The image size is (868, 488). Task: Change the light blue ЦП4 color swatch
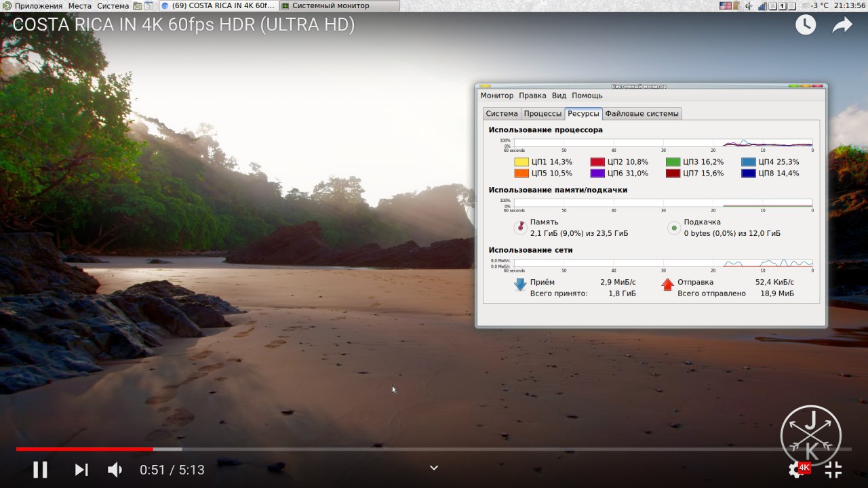(x=749, y=162)
